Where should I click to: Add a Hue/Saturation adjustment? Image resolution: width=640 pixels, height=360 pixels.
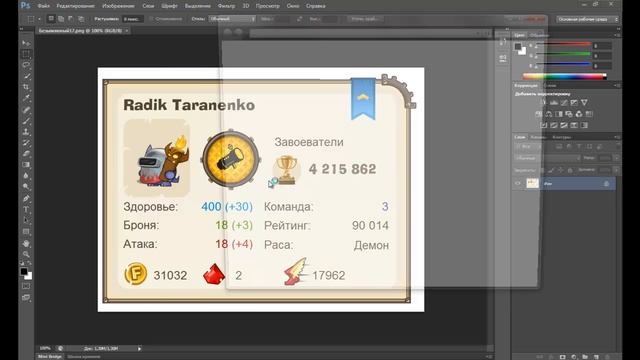(x=539, y=114)
